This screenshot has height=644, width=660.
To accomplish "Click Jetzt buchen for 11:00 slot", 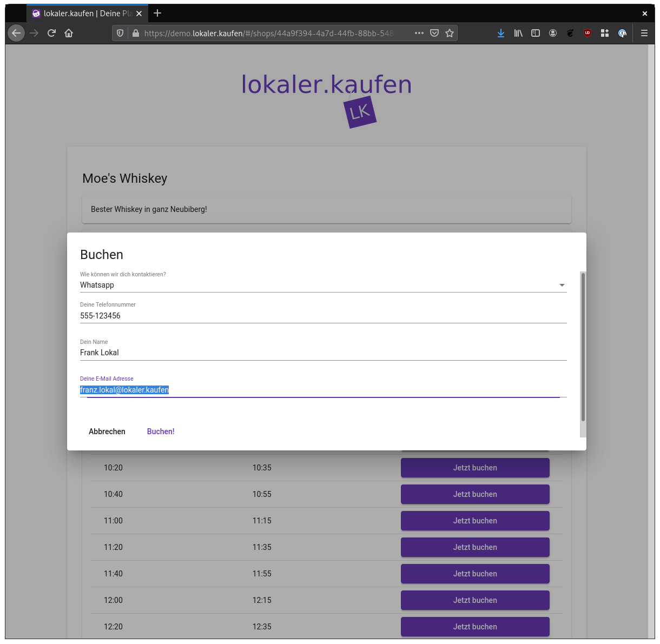I will pos(475,521).
